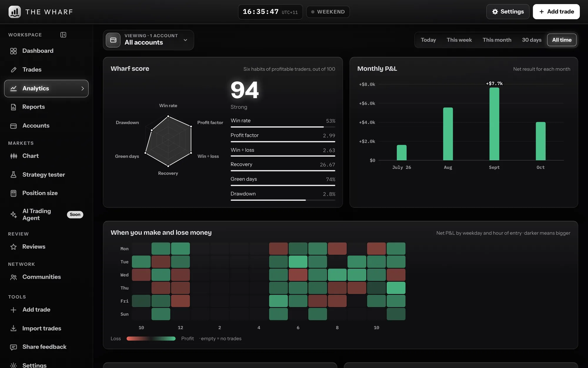Click the Reviews star icon
The image size is (588, 368).
[x=14, y=247]
